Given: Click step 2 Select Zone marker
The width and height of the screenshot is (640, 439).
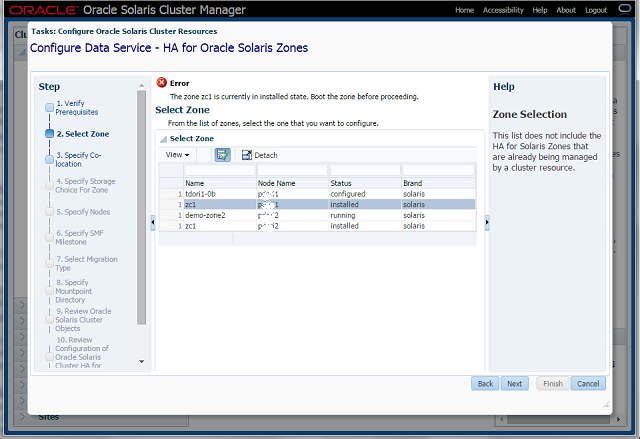Looking at the screenshot, I should click(49, 134).
